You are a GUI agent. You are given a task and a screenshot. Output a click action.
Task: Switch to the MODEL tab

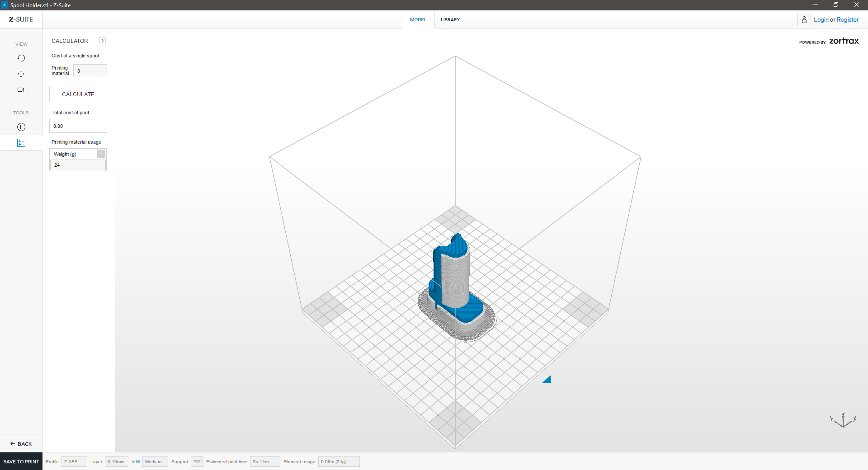(x=418, y=19)
